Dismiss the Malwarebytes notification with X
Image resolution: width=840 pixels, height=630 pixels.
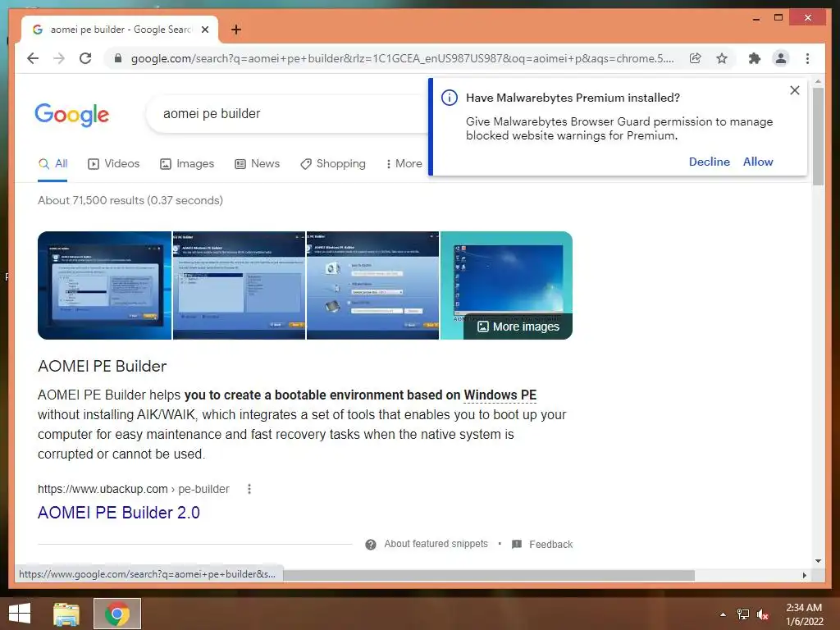(794, 90)
